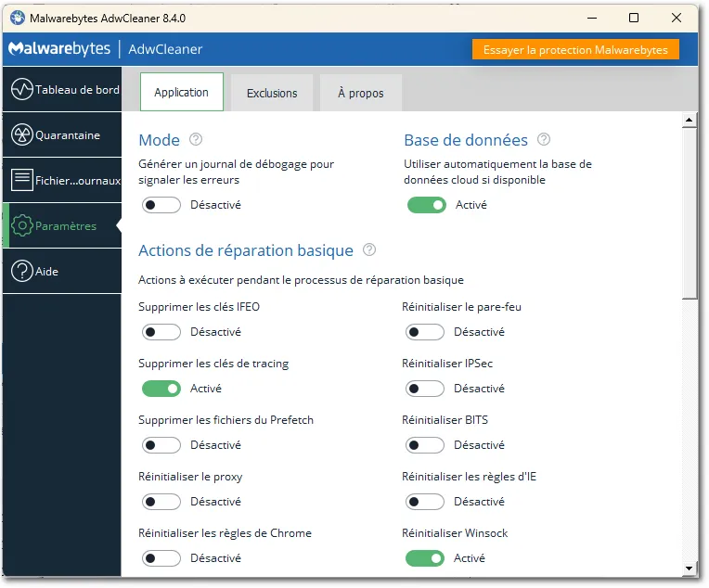Maximize the AdwCleaner window
The height and width of the screenshot is (588, 709).
634,18
